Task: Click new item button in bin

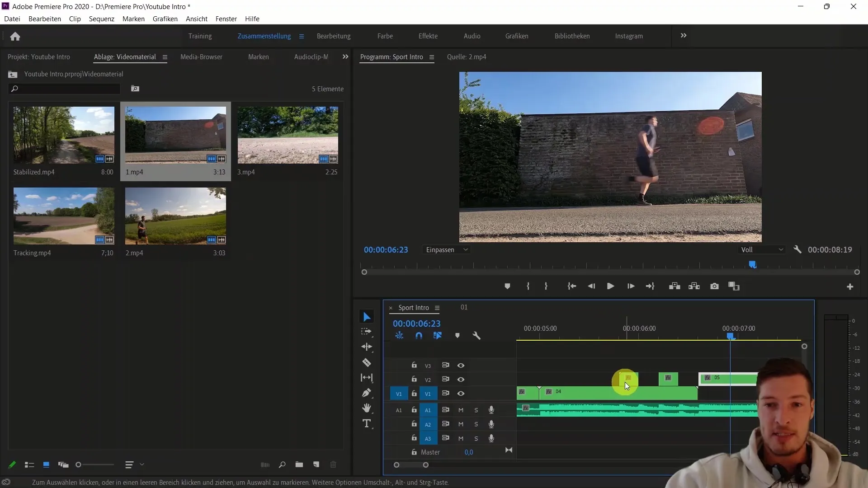Action: pyautogui.click(x=316, y=465)
